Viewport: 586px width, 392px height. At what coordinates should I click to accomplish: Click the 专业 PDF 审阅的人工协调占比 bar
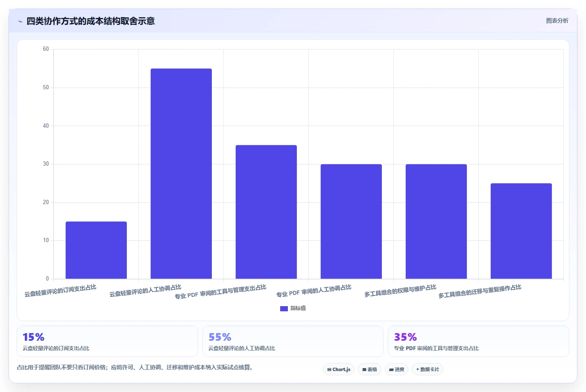click(351, 222)
